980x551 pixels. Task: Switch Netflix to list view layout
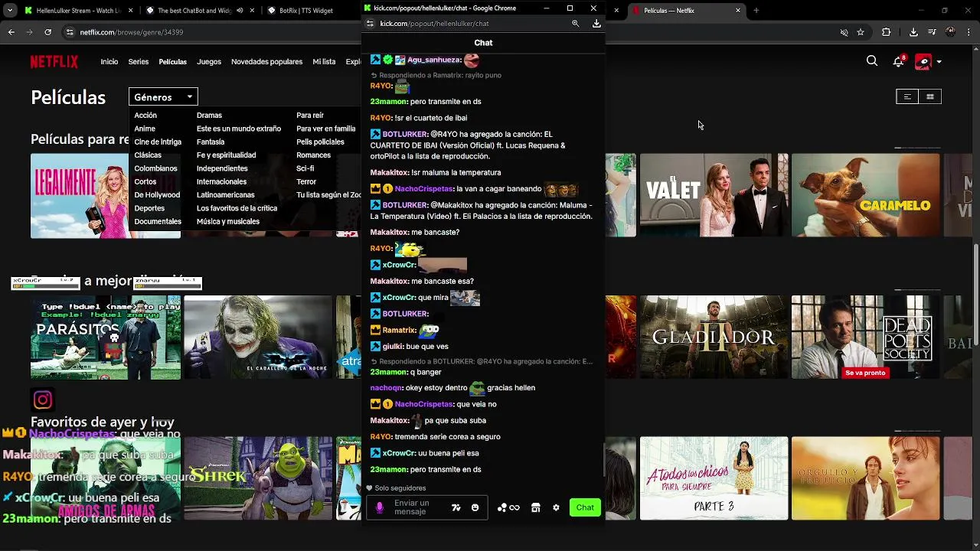pos(907,96)
